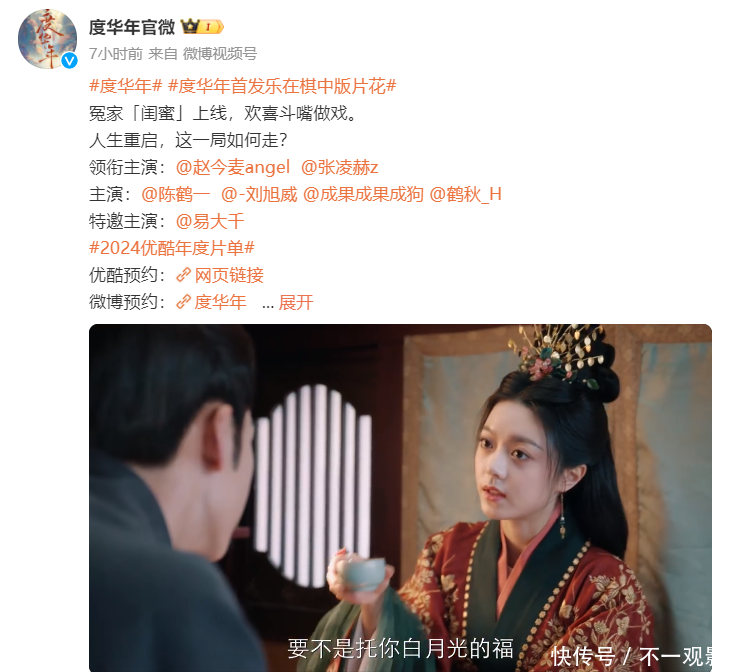The width and height of the screenshot is (732, 672).
Task: Open the 度华年官微 profile avatar
Action: click(x=47, y=39)
